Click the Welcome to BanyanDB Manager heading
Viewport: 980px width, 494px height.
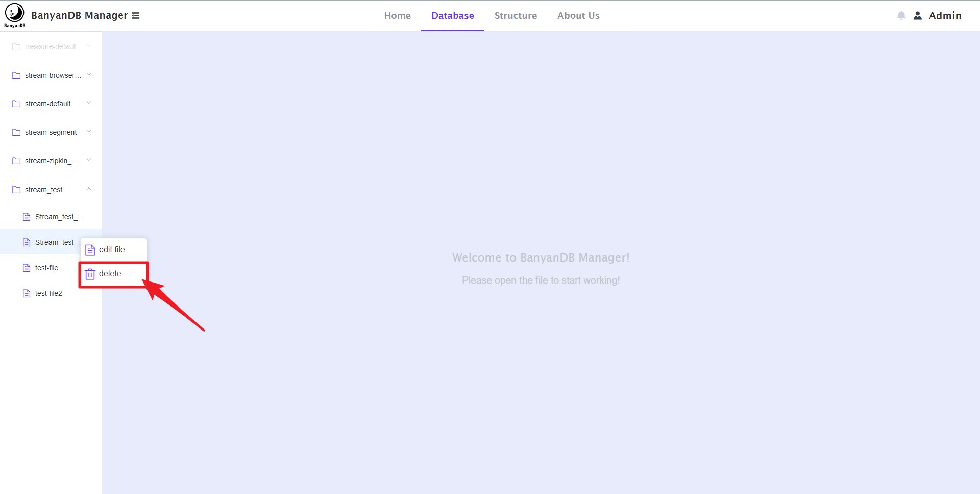click(541, 257)
